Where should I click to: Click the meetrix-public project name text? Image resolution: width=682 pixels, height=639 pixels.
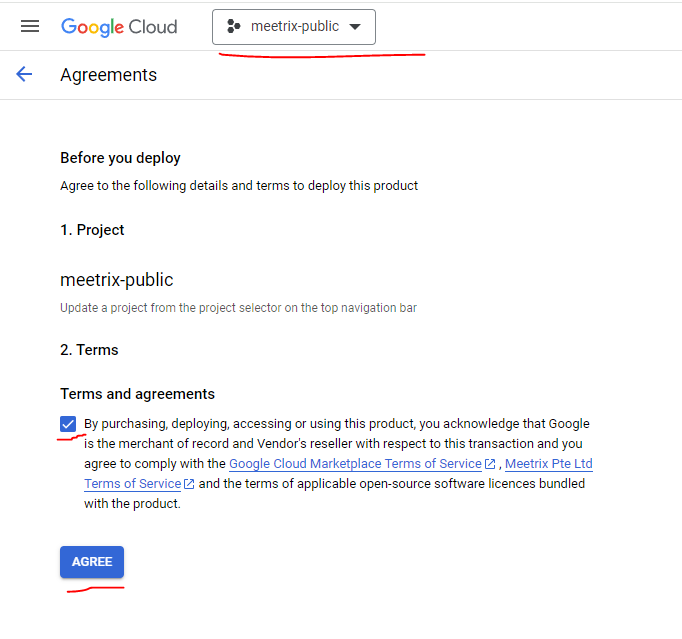pyautogui.click(x=117, y=280)
